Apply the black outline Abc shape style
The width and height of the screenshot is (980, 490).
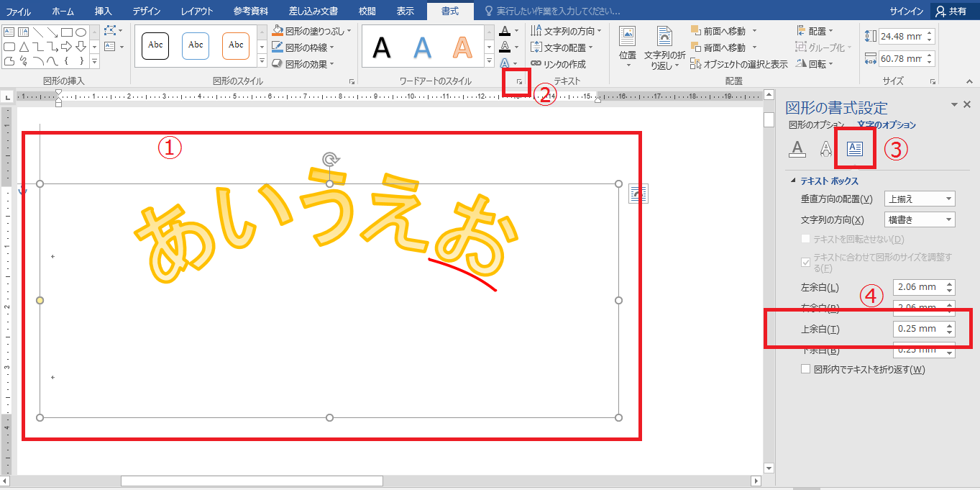[x=155, y=45]
